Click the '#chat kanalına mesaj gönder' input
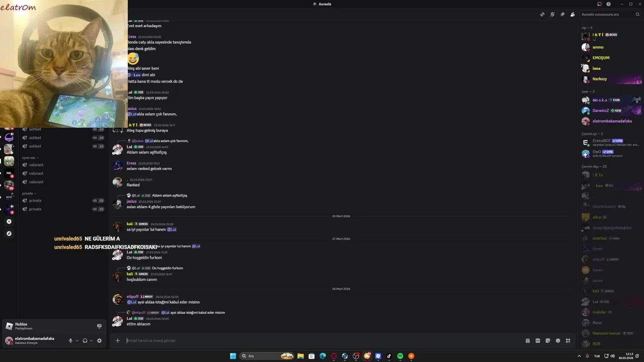This screenshot has width=644, height=362. [322, 340]
